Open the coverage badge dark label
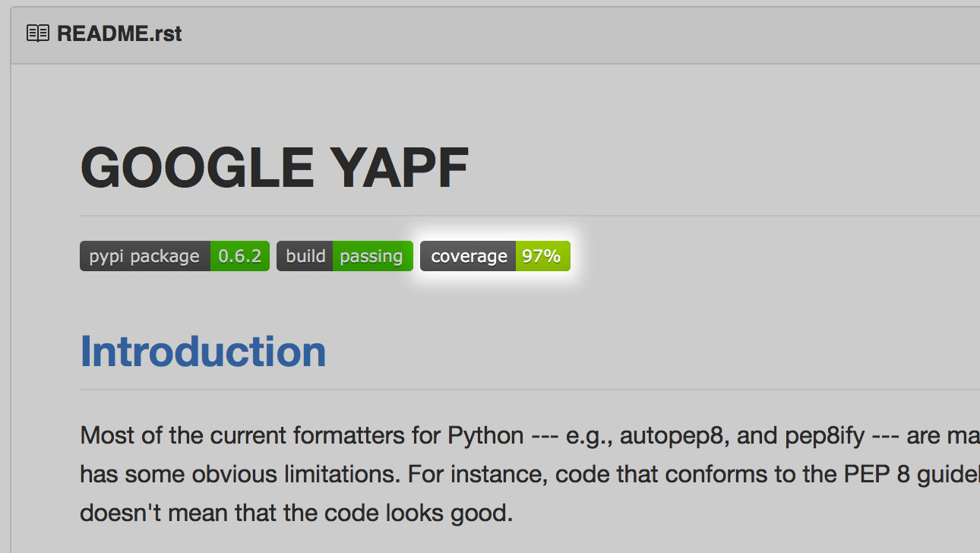This screenshot has width=980, height=553. coord(468,256)
